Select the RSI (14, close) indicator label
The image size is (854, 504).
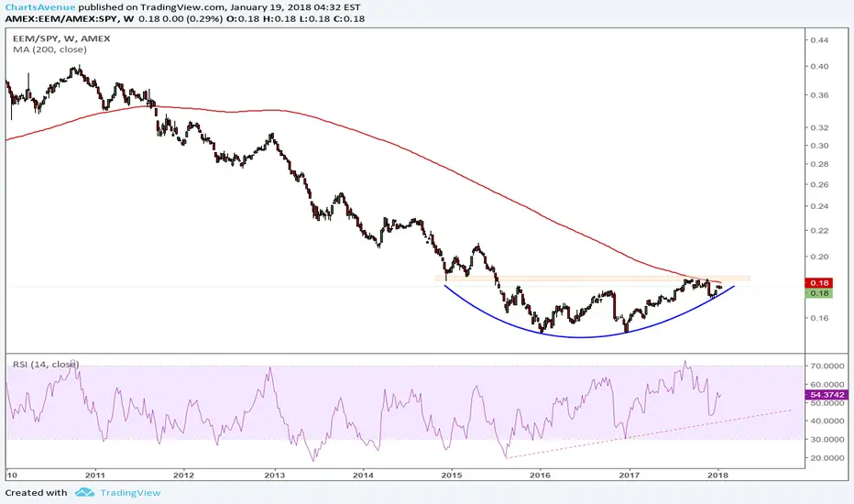(x=47, y=364)
